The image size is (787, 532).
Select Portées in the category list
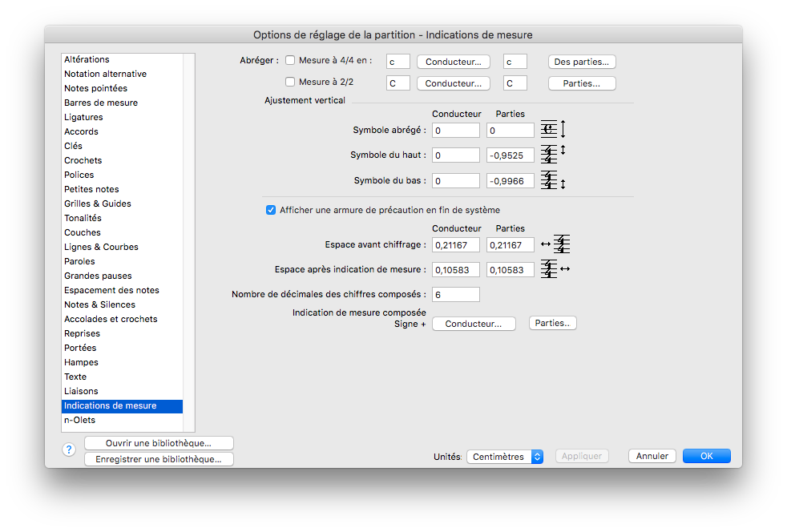(x=80, y=348)
